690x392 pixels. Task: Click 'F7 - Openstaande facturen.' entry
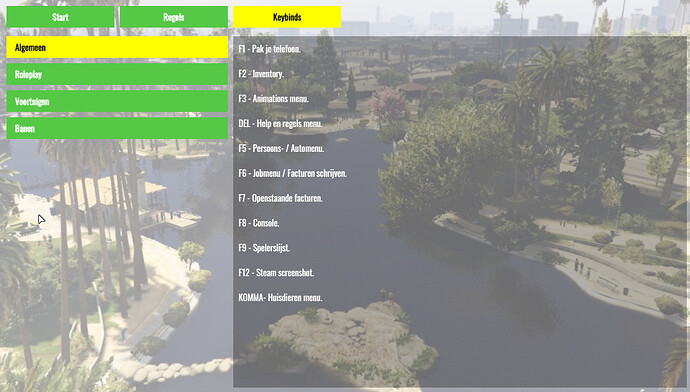(x=280, y=198)
